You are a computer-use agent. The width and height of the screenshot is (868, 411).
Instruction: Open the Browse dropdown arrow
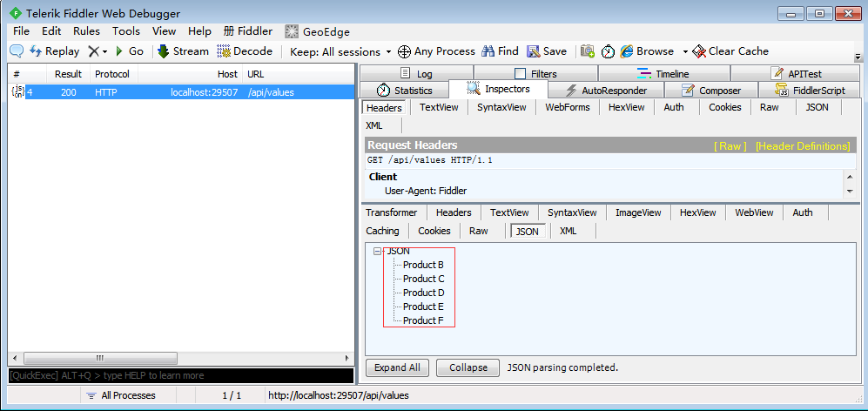click(685, 51)
